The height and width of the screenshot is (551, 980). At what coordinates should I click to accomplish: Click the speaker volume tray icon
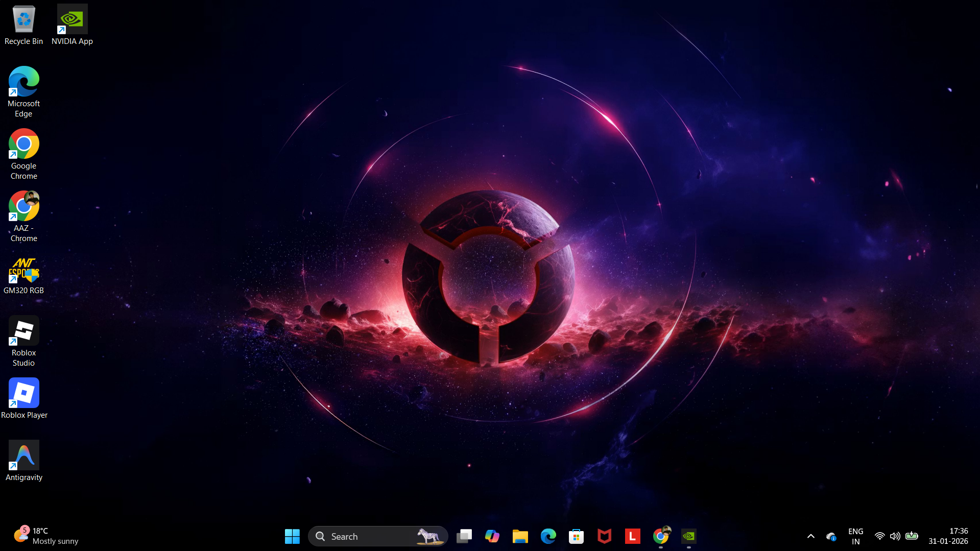(x=895, y=536)
